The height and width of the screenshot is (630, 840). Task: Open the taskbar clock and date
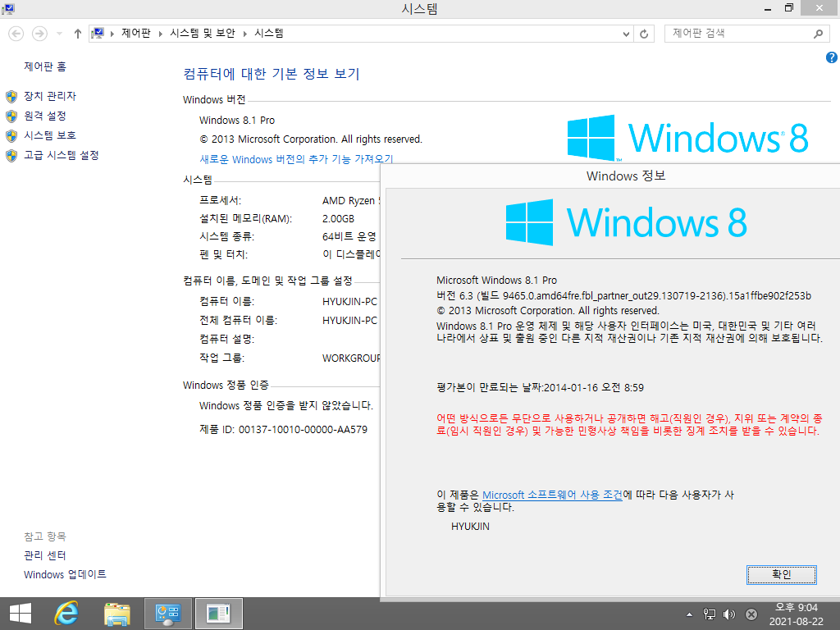[797, 614]
